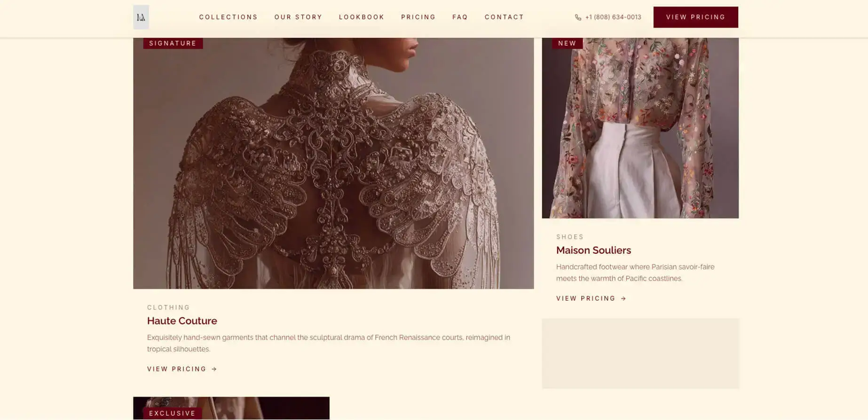The image size is (868, 420).
Task: Click the Clothing category label
Action: 168,308
